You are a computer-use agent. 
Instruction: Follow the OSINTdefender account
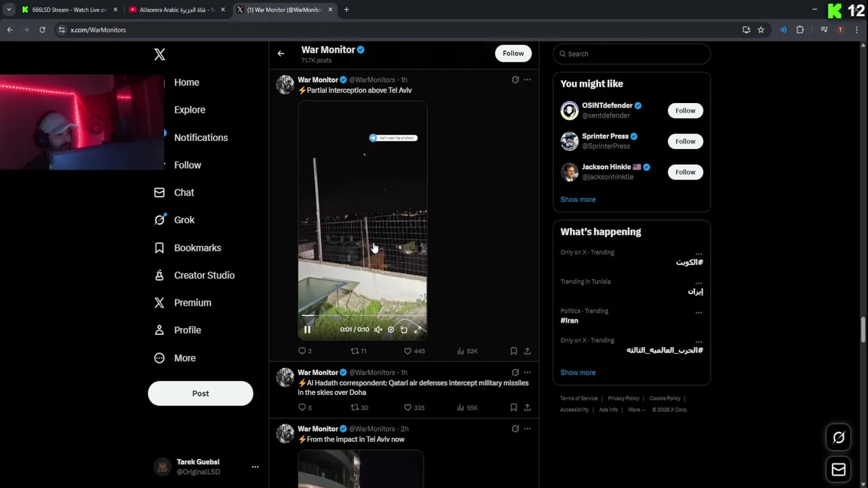[685, 110]
